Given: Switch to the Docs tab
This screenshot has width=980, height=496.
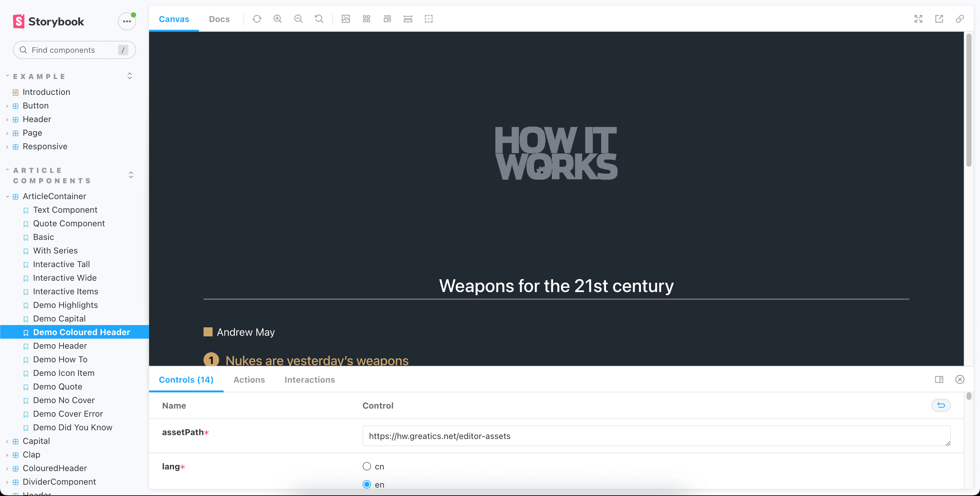Looking at the screenshot, I should (x=219, y=19).
